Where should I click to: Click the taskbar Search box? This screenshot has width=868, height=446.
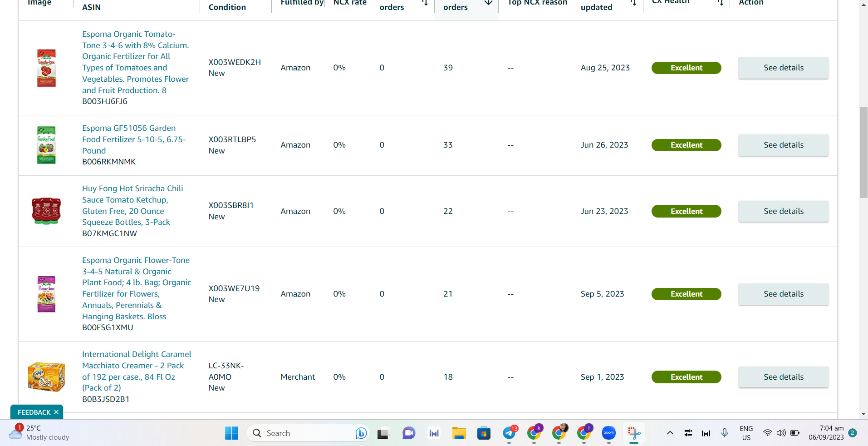(308, 433)
